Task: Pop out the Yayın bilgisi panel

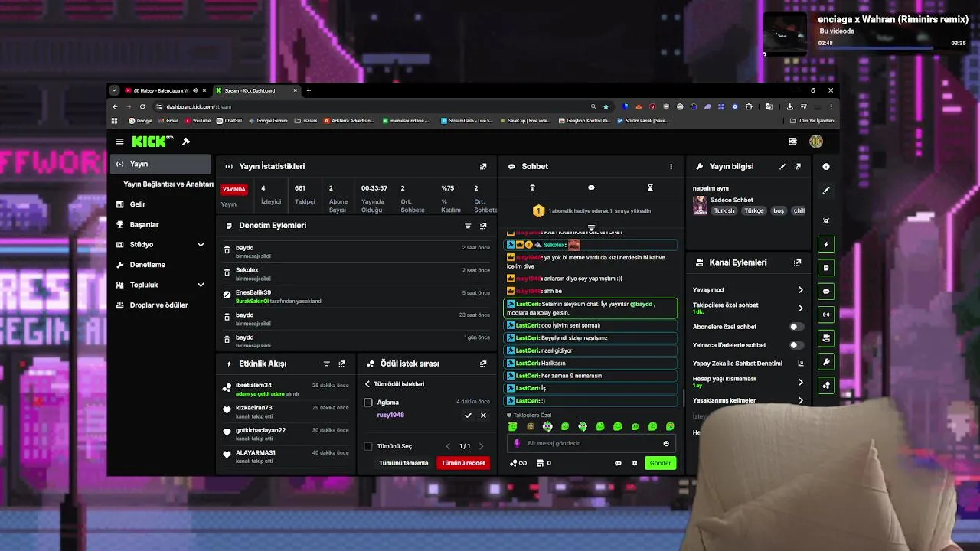Action: [x=798, y=166]
